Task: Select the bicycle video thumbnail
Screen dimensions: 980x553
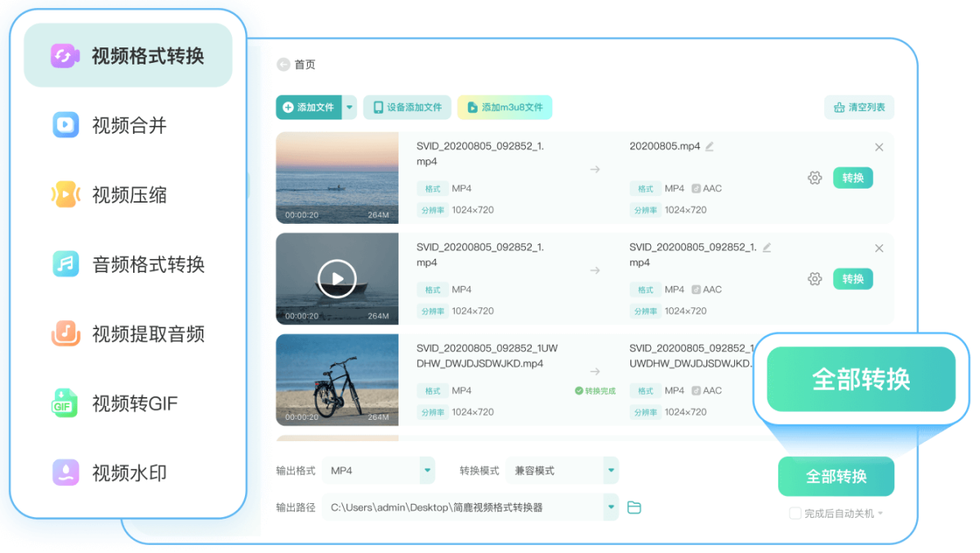Action: pyautogui.click(x=337, y=380)
